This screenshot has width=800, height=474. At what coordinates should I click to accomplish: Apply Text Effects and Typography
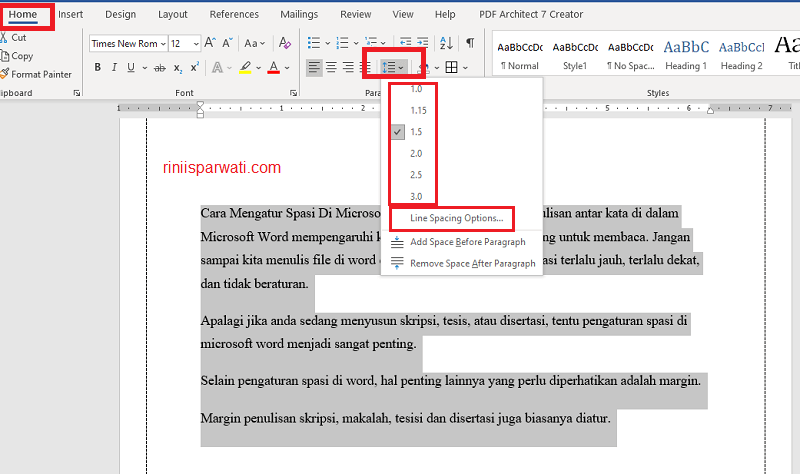click(x=217, y=67)
